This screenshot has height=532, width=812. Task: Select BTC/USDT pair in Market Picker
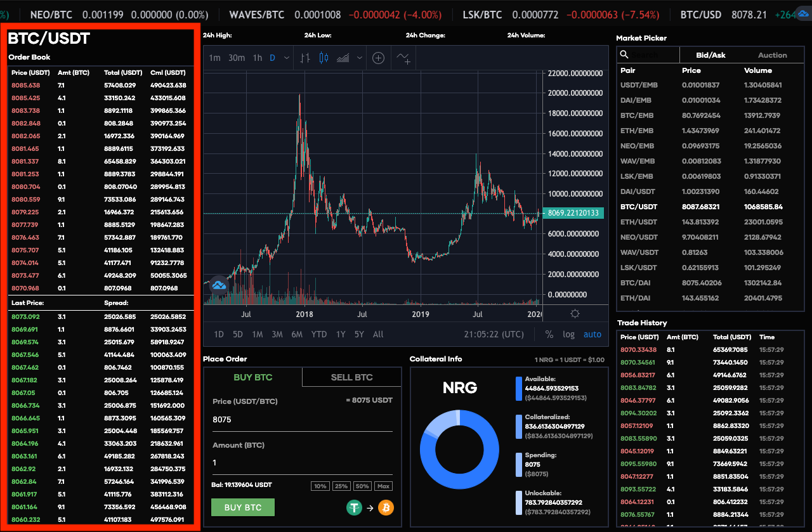(x=710, y=207)
